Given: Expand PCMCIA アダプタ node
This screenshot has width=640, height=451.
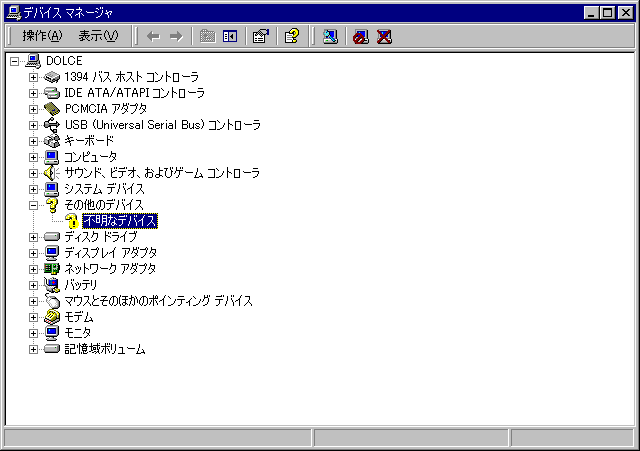Looking at the screenshot, I should click(33, 109).
